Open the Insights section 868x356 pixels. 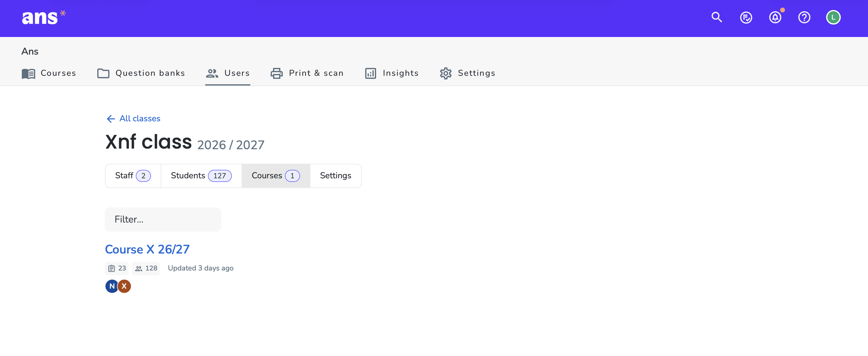(x=392, y=73)
